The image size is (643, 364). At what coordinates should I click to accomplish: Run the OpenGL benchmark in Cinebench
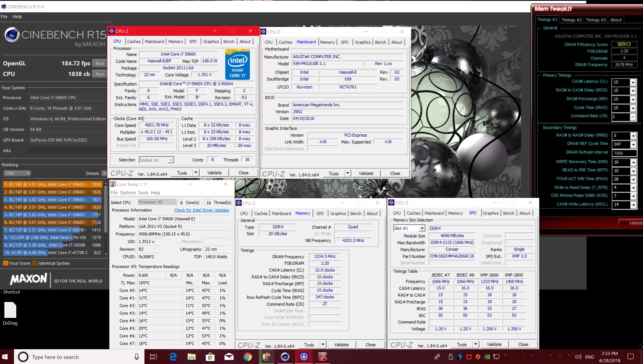click(x=100, y=64)
